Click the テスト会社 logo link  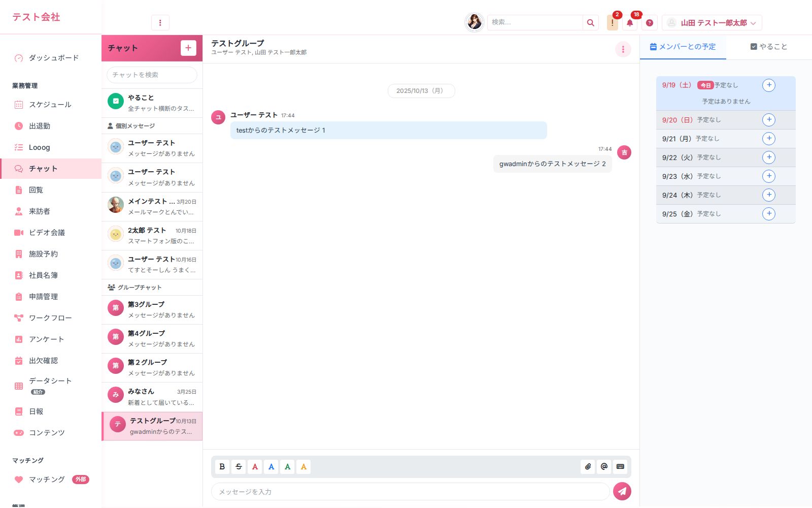(36, 17)
